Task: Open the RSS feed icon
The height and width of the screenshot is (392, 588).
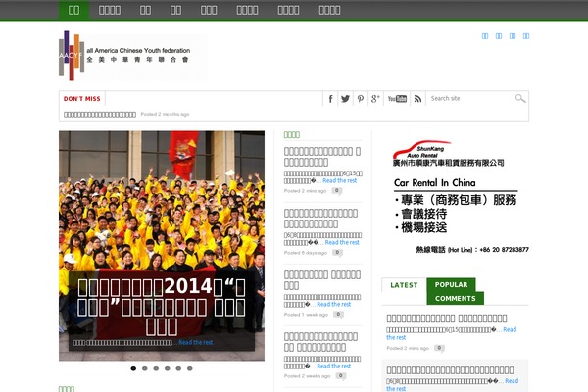Action: 417,99
